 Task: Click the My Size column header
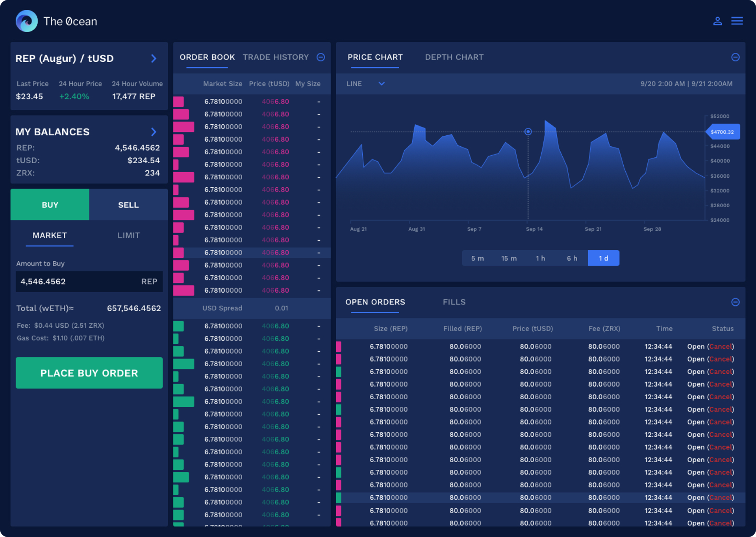pyautogui.click(x=308, y=84)
